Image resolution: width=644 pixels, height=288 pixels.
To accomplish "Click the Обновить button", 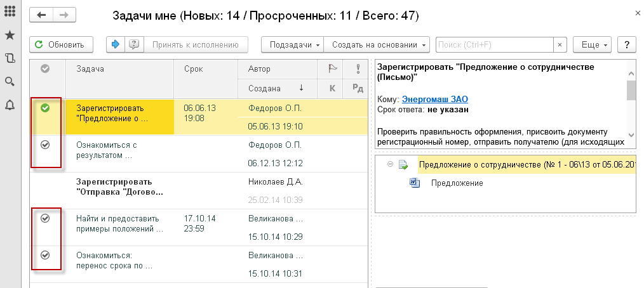I will (61, 45).
